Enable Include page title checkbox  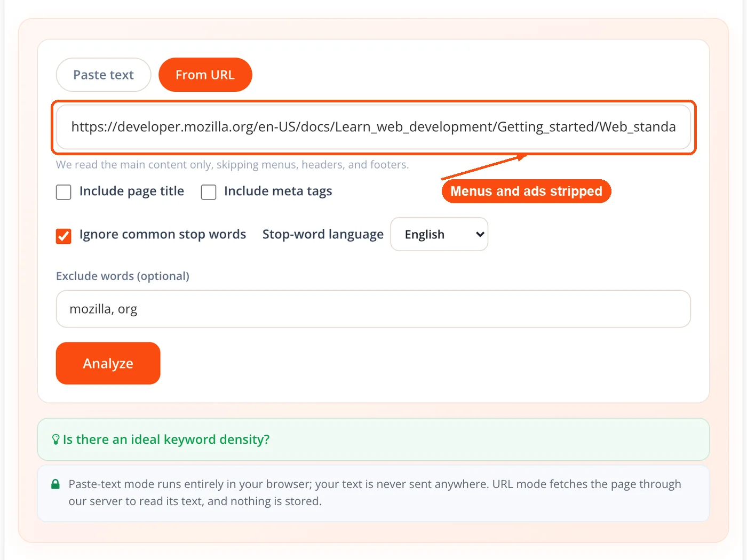(x=63, y=192)
